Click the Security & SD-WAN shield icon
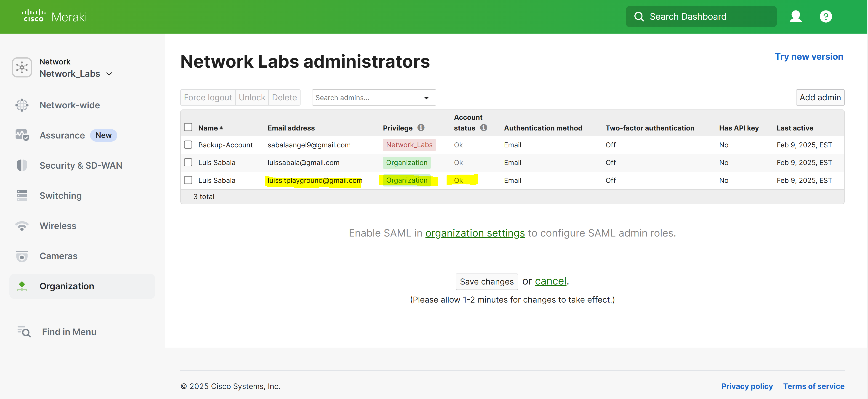Image resolution: width=868 pixels, height=399 pixels. click(x=22, y=165)
